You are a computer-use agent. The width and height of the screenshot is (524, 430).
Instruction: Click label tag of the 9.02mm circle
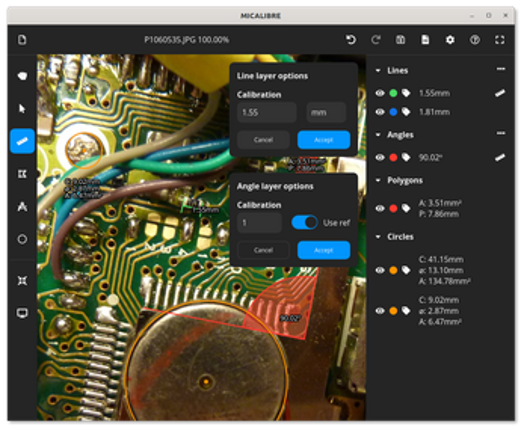(x=406, y=311)
